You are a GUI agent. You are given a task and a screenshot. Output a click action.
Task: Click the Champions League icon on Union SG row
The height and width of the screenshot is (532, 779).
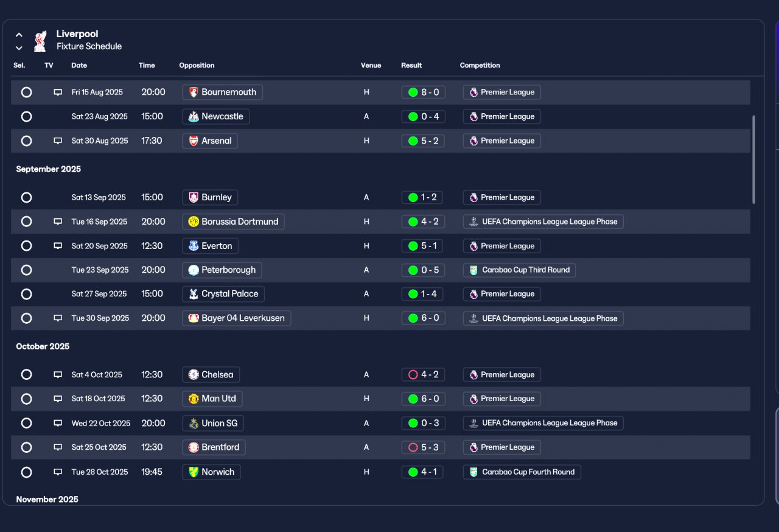[x=473, y=423]
